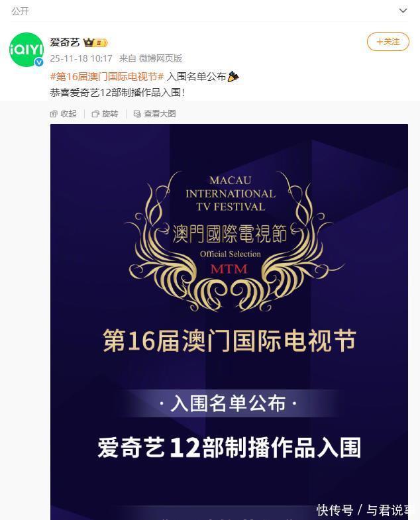Click the party popper emoji in post
The height and width of the screenshot is (520, 420).
[x=233, y=77]
